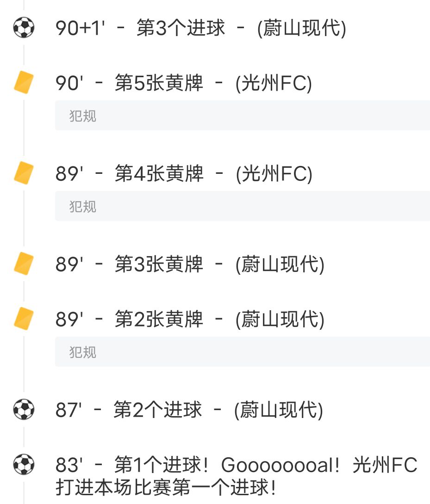Image resolution: width=430 pixels, height=504 pixels.
Task: Tap yellow card icon beside 第3张黄牌
Action: tap(23, 264)
